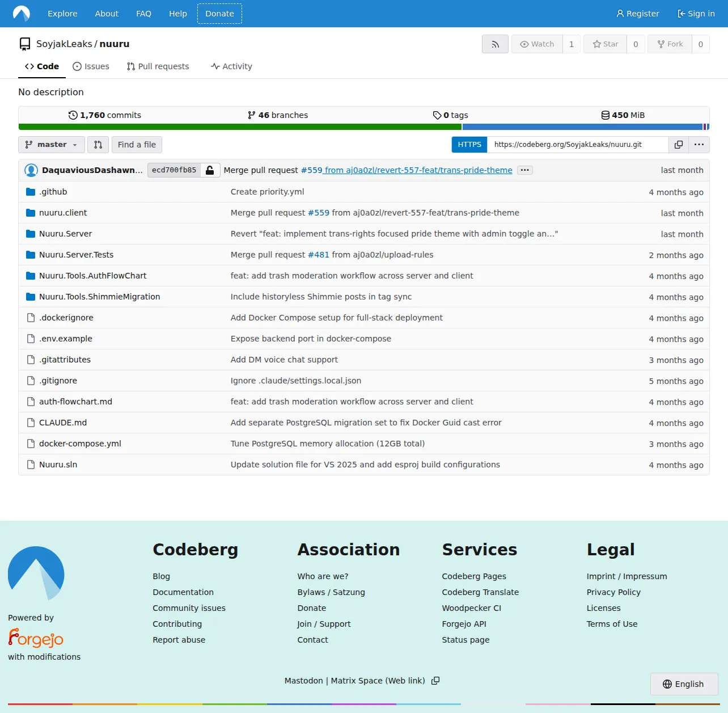728x713 pixels.
Task: Select the HTTPS clone protocol button
Action: tap(469, 145)
